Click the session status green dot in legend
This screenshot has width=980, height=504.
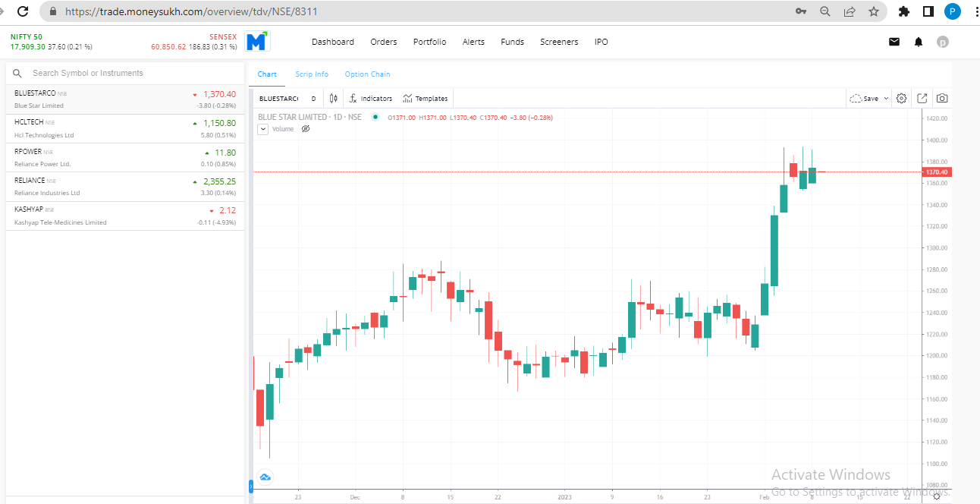(375, 118)
